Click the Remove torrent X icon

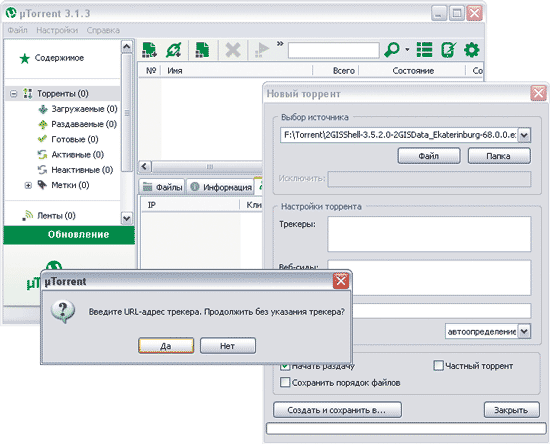tap(233, 50)
